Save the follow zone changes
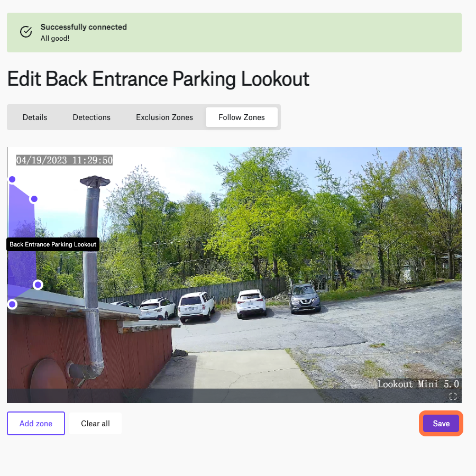The height and width of the screenshot is (476, 476). pos(441,423)
